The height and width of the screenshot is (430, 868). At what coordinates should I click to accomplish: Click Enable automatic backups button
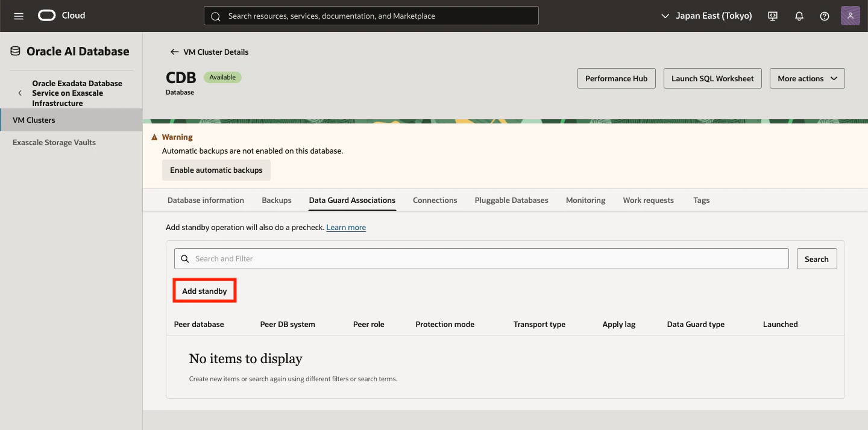tap(216, 170)
